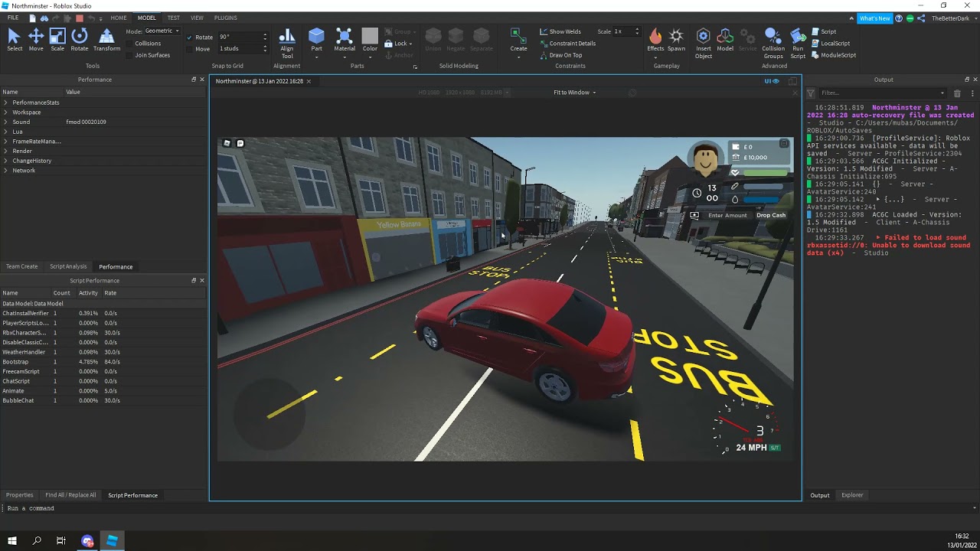Switch to the TEST ribbon tab
This screenshot has height=551, width=980.
click(x=174, y=18)
